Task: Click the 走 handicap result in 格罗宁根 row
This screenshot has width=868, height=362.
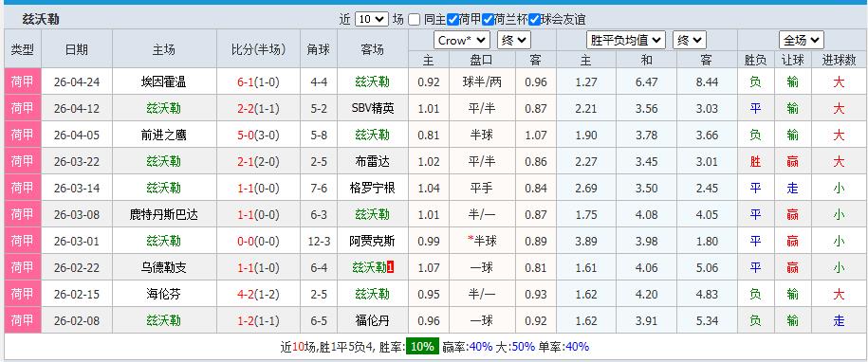Action: tap(793, 189)
